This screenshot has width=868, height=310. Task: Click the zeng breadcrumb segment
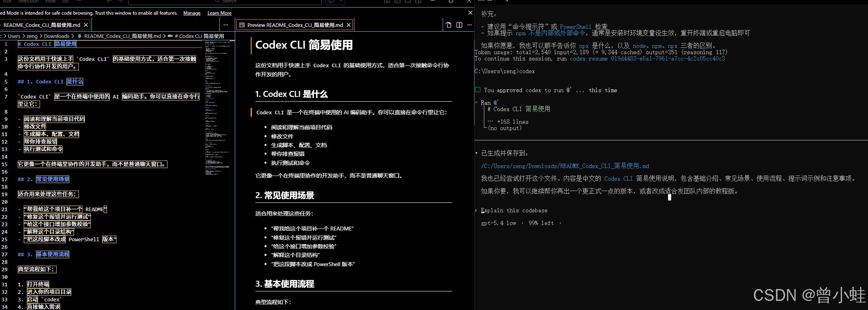[32, 36]
